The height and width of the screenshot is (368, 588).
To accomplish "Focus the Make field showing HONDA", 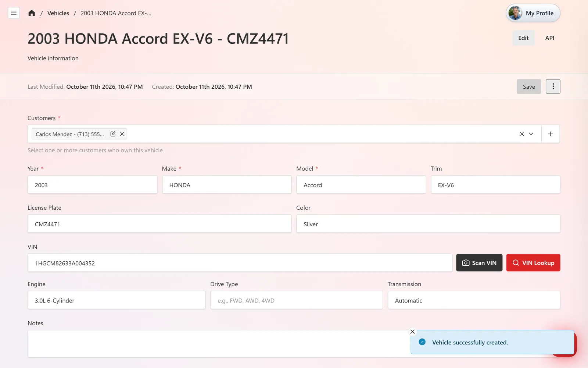I will [x=227, y=185].
